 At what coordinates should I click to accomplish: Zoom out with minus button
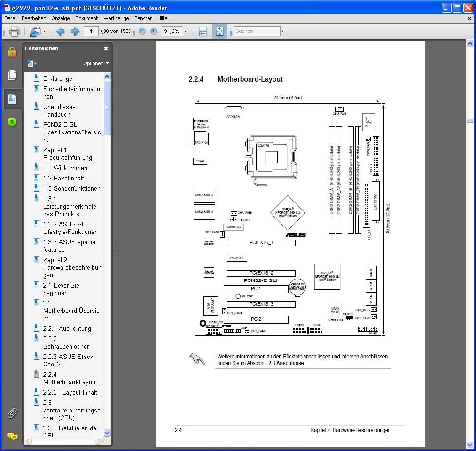[x=142, y=31]
